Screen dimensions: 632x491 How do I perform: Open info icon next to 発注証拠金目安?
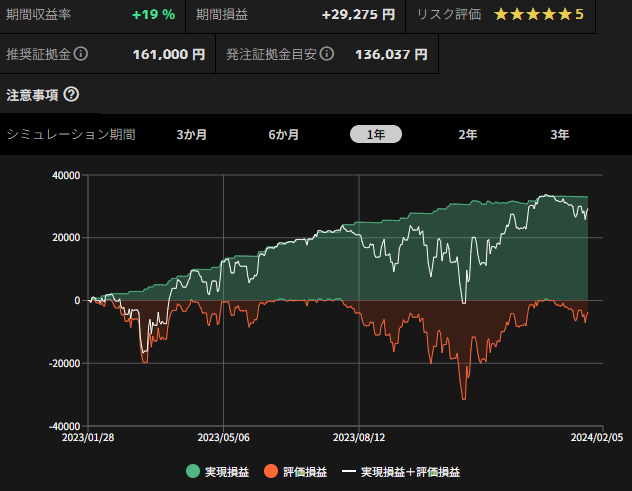click(x=326, y=54)
